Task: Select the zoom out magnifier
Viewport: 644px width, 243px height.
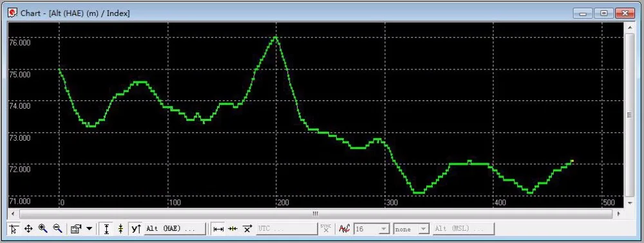Action: (x=57, y=229)
